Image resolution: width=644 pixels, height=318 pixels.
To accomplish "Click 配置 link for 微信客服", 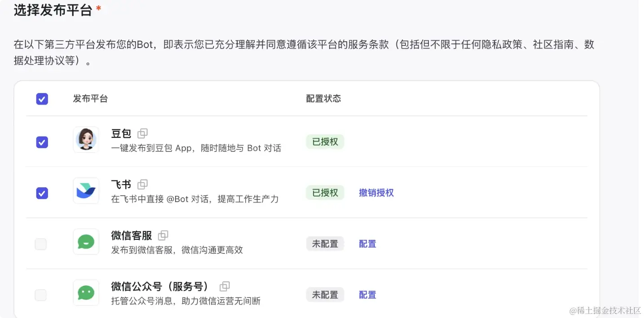I will point(367,244).
